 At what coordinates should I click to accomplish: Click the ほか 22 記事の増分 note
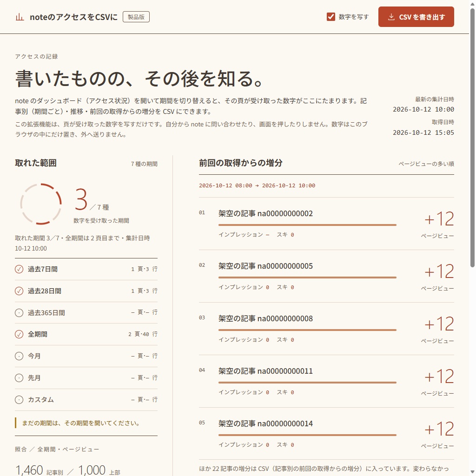[324, 469]
